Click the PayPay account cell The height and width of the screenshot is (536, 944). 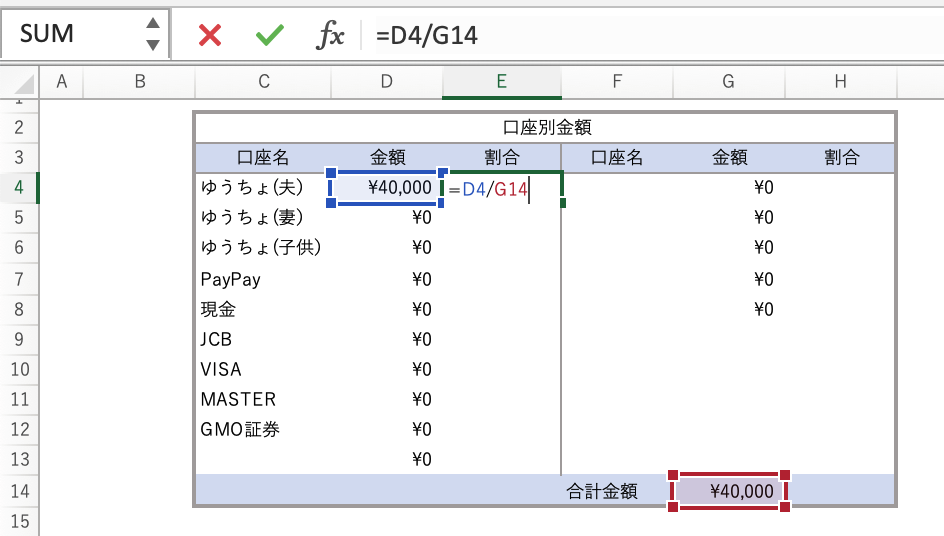click(264, 279)
